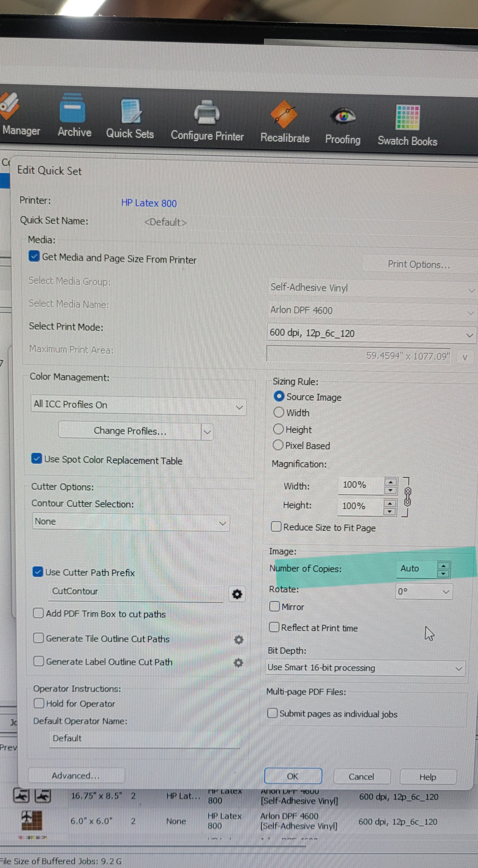Screen dimensions: 478x868
Task: Select the 16.75" x 8.5" job size cell
Action: 97,796
